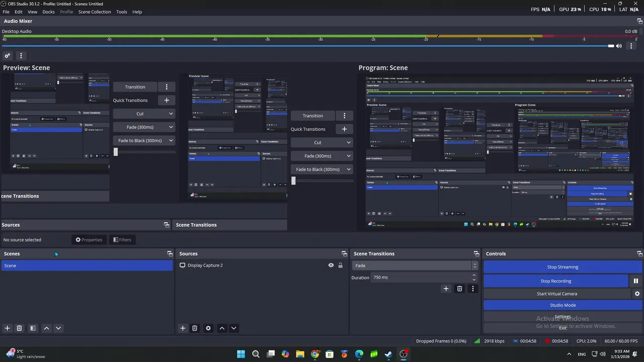Image resolution: width=644 pixels, height=362 pixels.
Task: Open transition properties three-dot menu
Action: point(472,289)
